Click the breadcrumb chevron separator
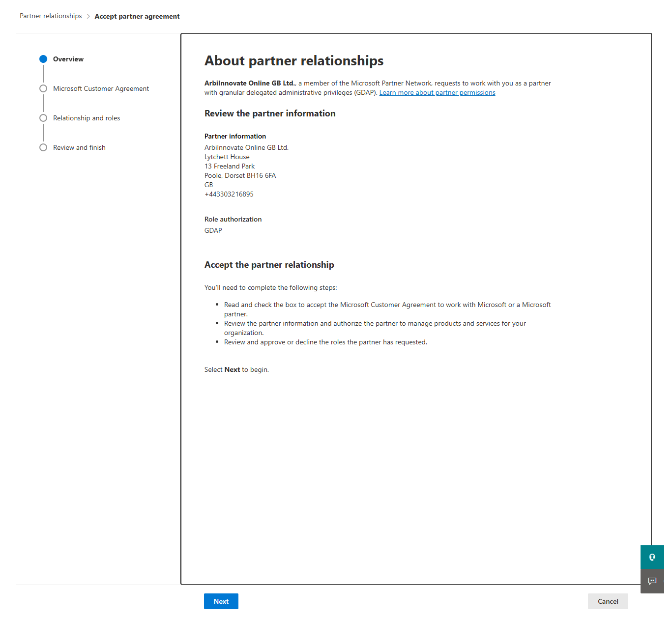The image size is (672, 617). (88, 16)
